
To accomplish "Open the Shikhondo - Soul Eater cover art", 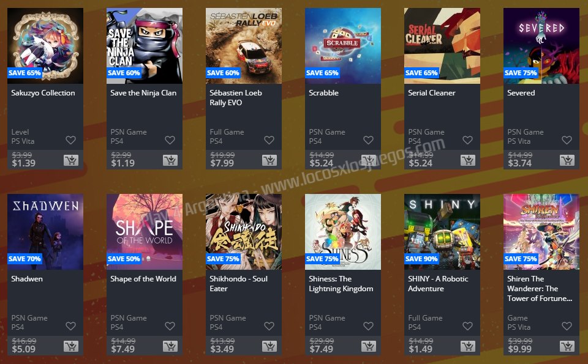I will tap(244, 232).
